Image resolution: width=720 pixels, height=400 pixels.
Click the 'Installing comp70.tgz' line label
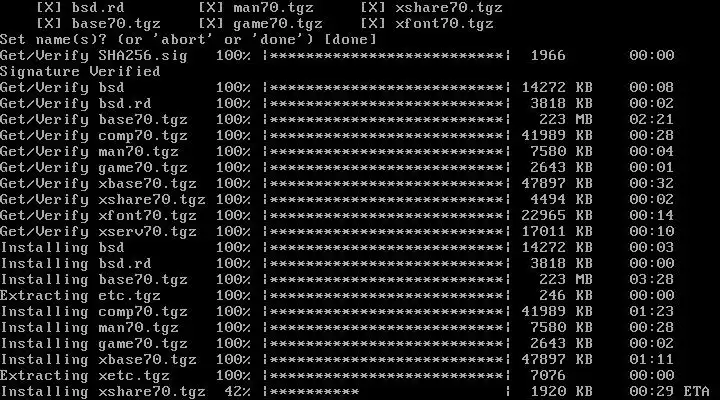tap(94, 312)
